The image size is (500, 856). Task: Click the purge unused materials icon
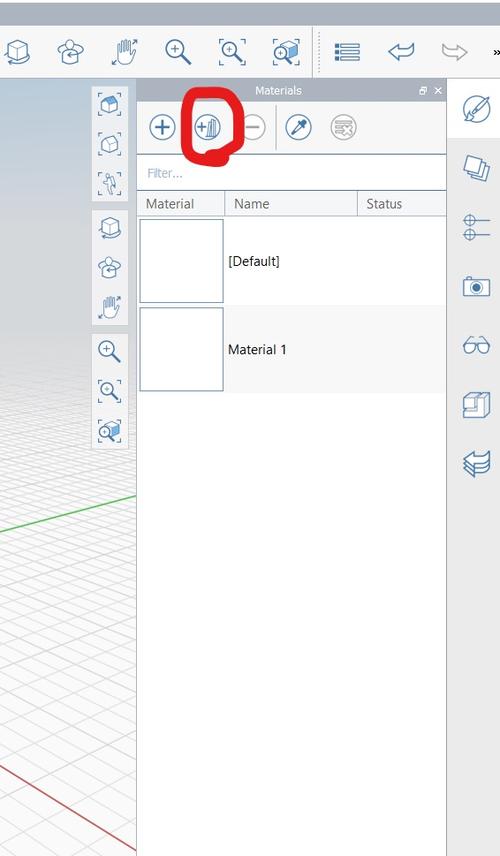pos(344,128)
